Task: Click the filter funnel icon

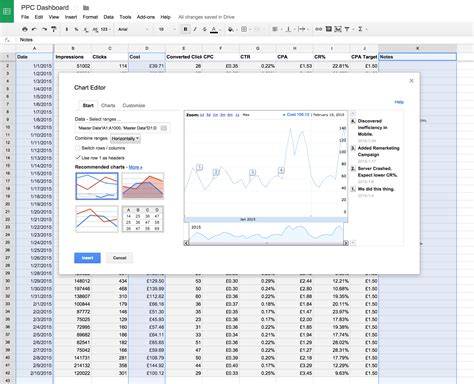Action: pos(347,29)
